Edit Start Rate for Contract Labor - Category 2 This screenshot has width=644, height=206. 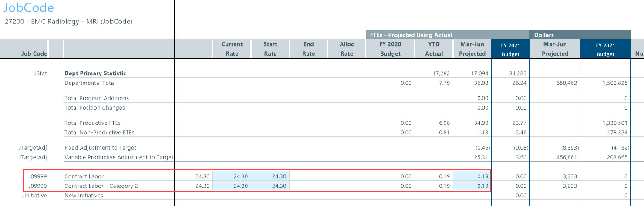coord(270,186)
